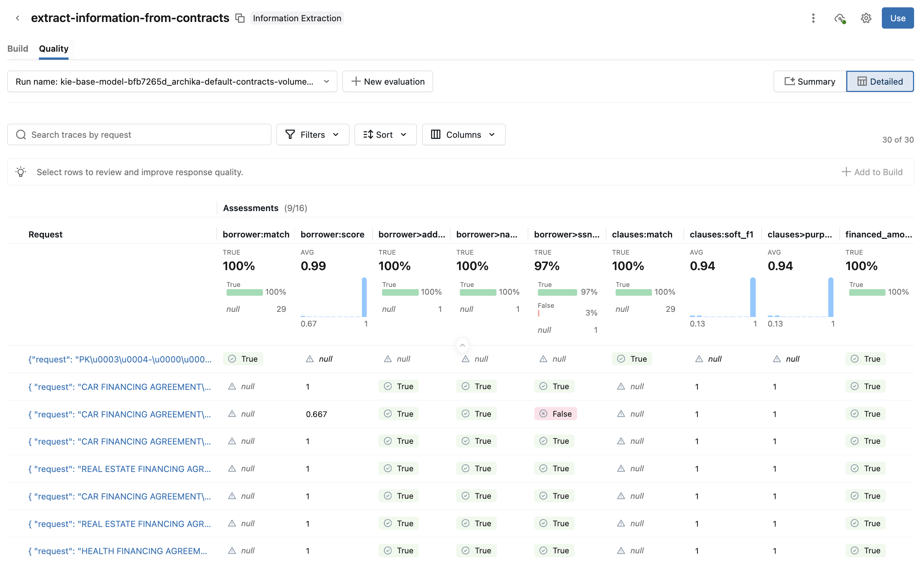Click the New evaluation button

tap(388, 81)
